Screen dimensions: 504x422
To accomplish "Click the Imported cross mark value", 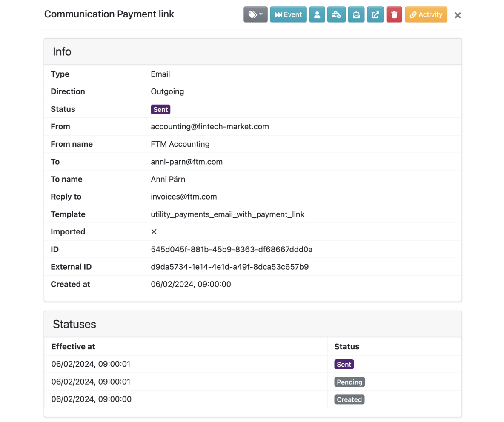I will tap(154, 231).
